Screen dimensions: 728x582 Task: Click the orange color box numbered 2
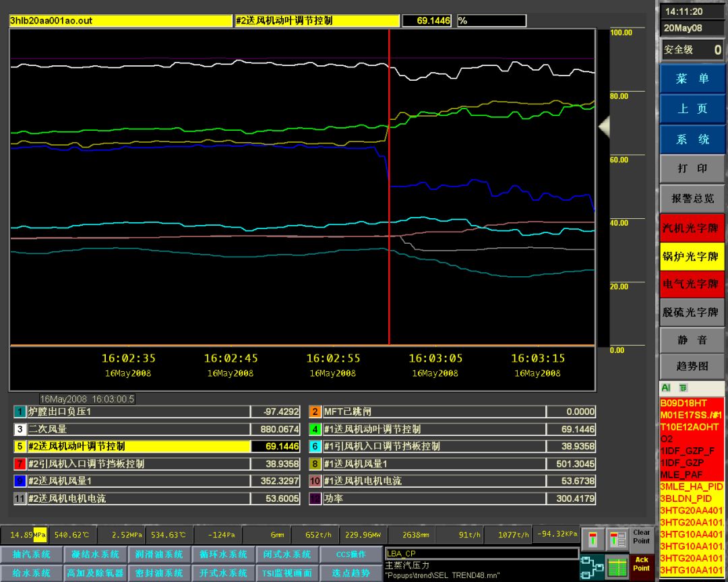pyautogui.click(x=315, y=412)
